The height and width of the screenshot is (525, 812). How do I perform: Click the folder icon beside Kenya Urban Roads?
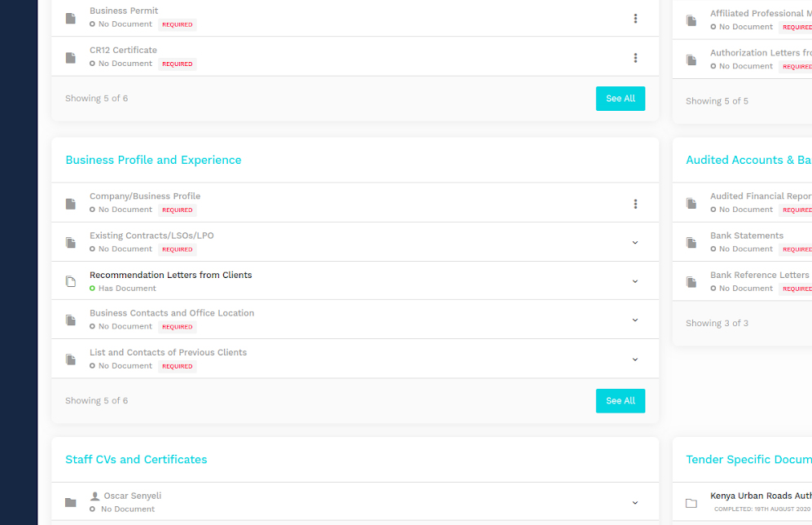coord(691,503)
